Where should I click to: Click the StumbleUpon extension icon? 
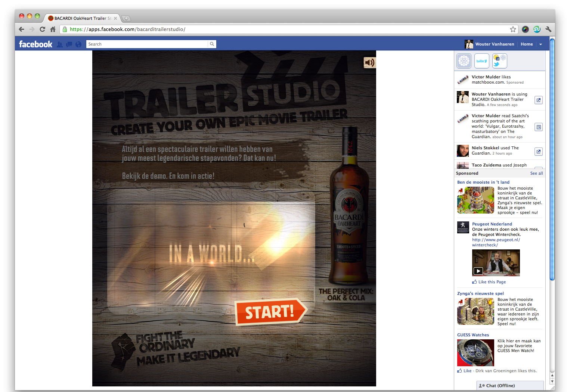(x=537, y=29)
